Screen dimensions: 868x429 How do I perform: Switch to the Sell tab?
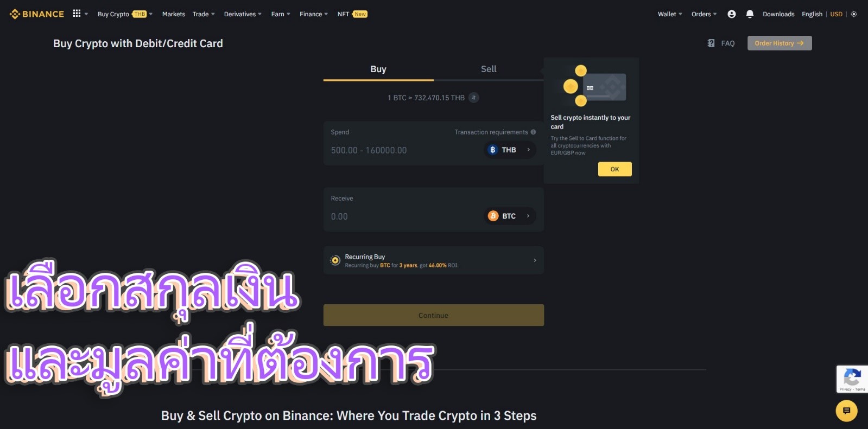[x=489, y=69]
